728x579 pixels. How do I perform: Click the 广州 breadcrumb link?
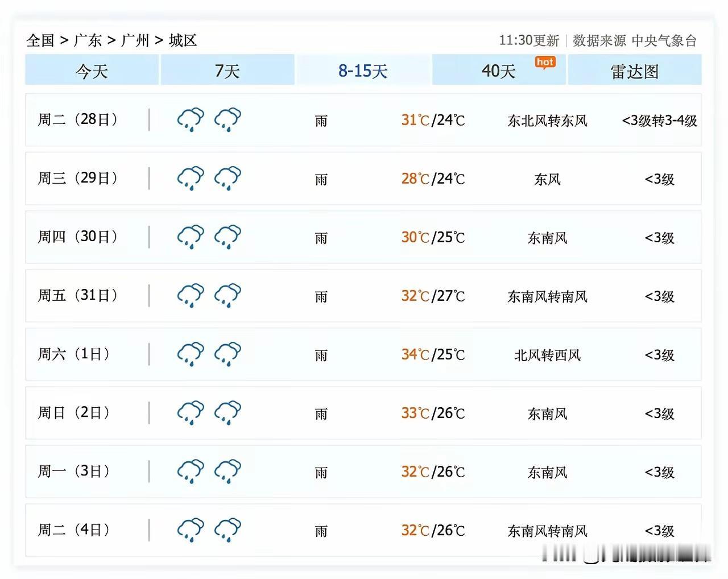tap(135, 40)
